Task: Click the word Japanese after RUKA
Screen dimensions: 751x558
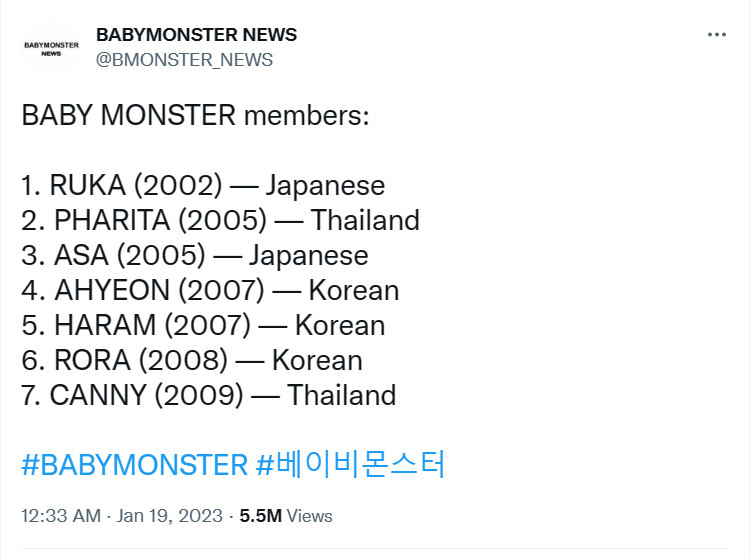Action: [325, 186]
